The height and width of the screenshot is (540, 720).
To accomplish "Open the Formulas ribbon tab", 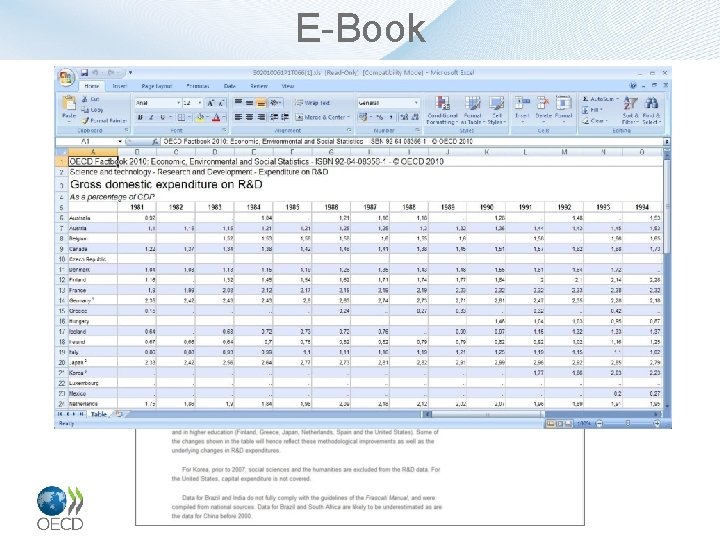I will coord(198,86).
